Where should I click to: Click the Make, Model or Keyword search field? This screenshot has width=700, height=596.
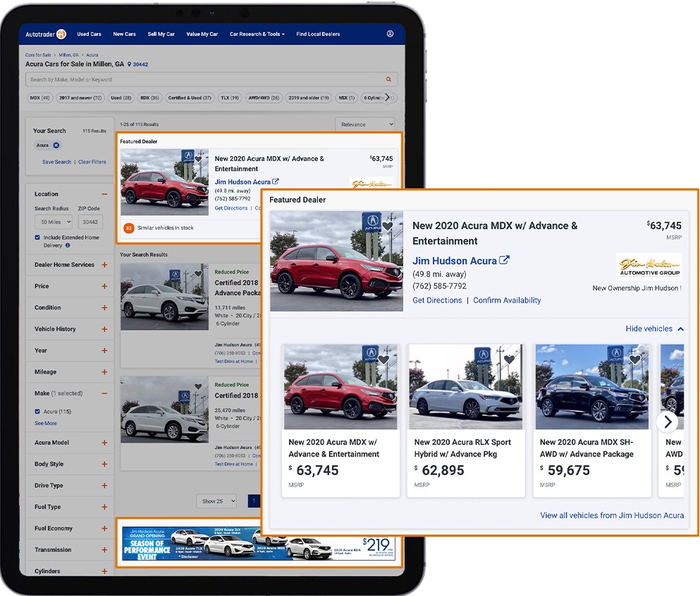tap(211, 79)
